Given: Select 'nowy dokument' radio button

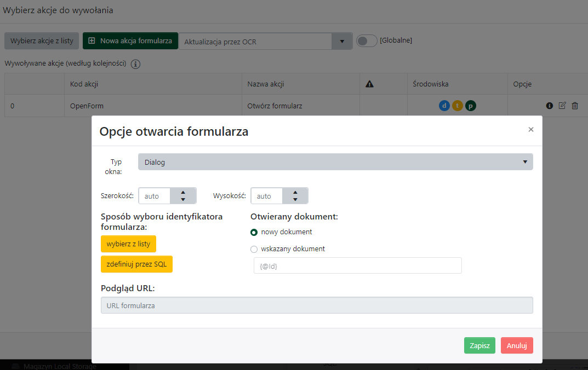Looking at the screenshot, I should click(253, 232).
